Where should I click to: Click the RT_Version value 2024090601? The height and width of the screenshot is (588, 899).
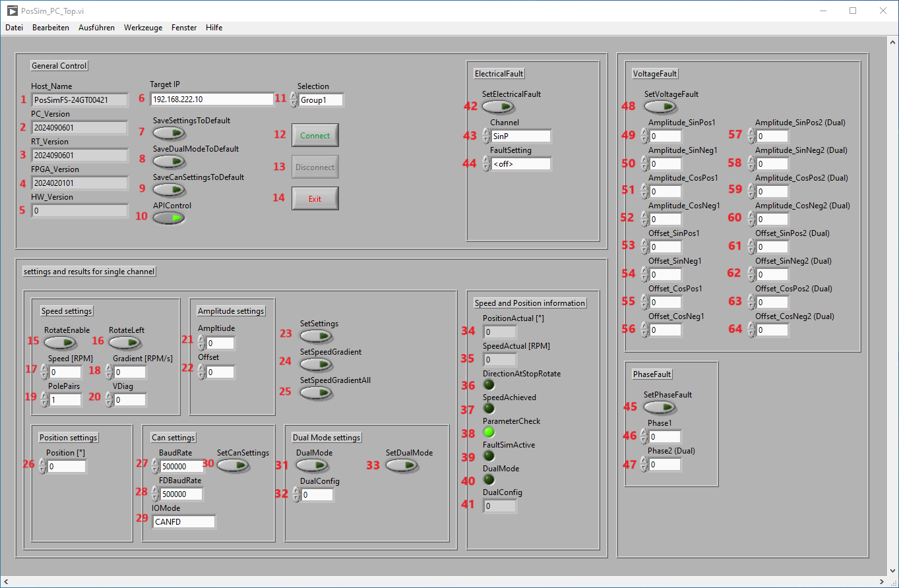(79, 156)
